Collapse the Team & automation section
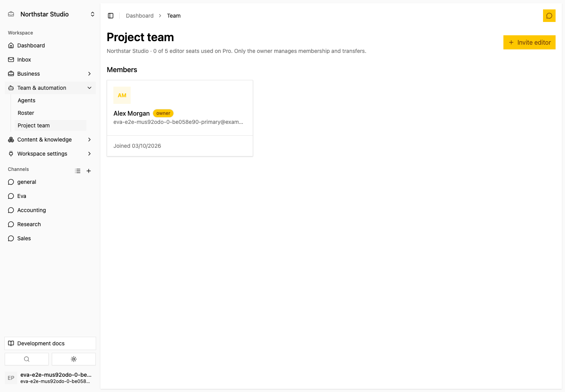 50,88
